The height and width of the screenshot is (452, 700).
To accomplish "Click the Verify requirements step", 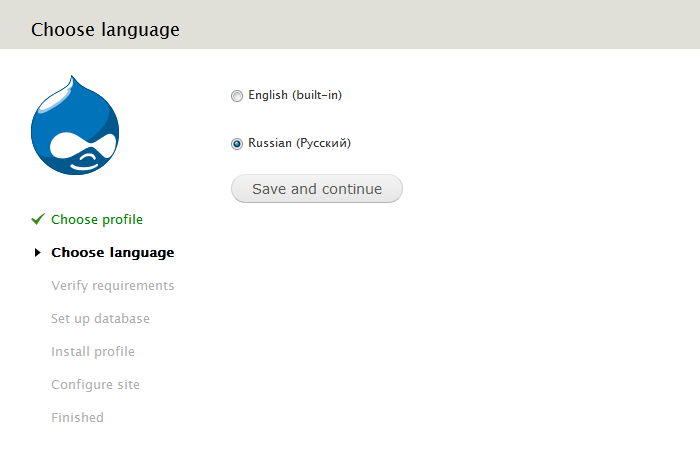I will (x=112, y=286).
